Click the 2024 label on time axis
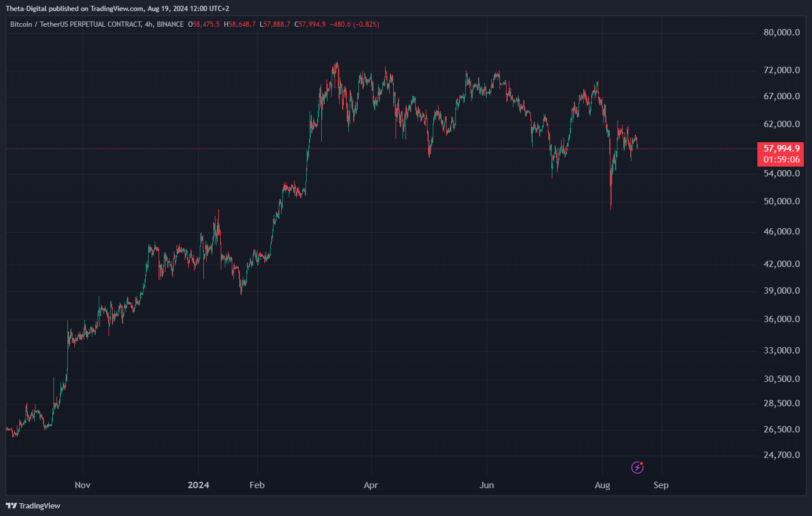Viewport: 812px width, 516px height. coord(199,485)
